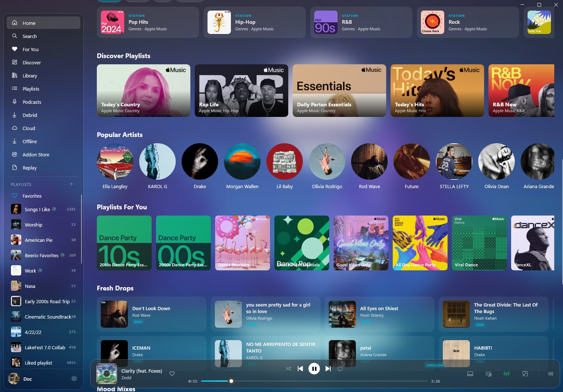563x392 pixels.
Task: Open Don't Look Down by Rod Wave
Action: 152,314
